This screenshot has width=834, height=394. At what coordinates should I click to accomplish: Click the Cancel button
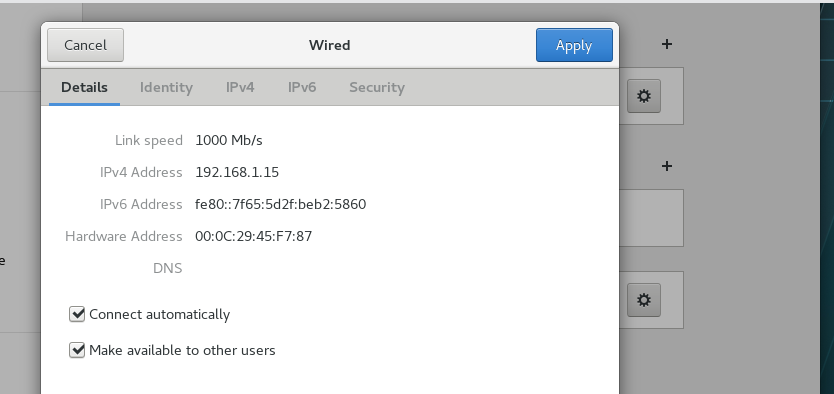[x=85, y=45]
